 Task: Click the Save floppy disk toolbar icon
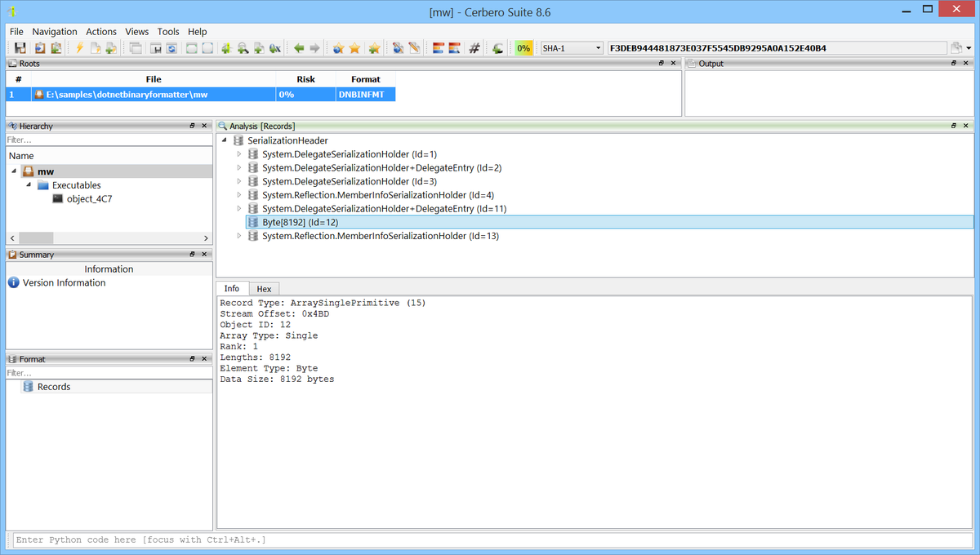(x=20, y=48)
